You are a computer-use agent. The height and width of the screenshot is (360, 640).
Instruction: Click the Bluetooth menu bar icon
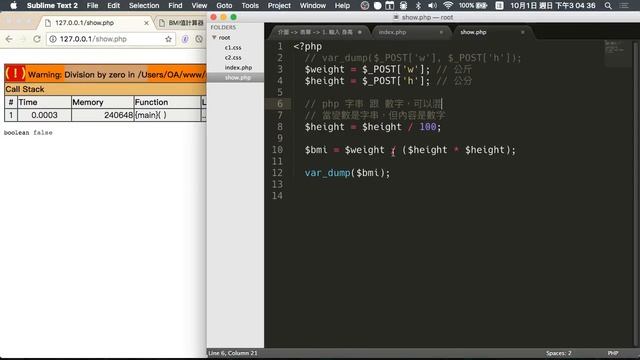tap(418, 5)
